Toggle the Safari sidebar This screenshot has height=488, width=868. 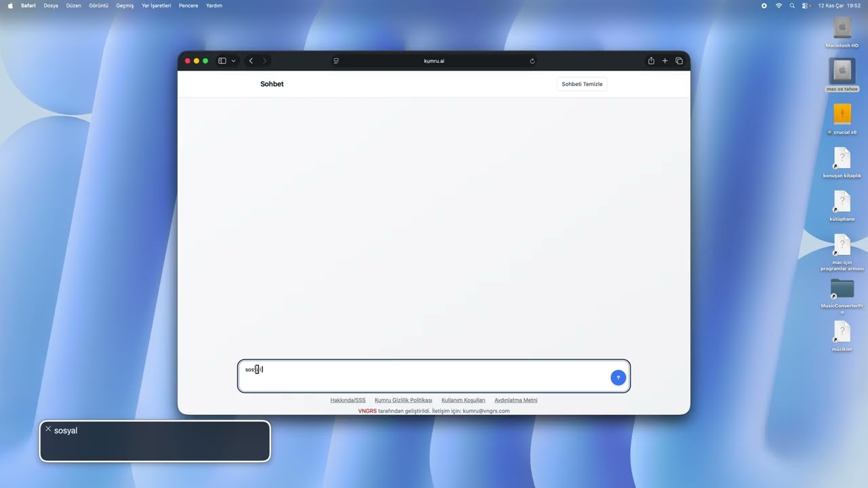coord(222,61)
